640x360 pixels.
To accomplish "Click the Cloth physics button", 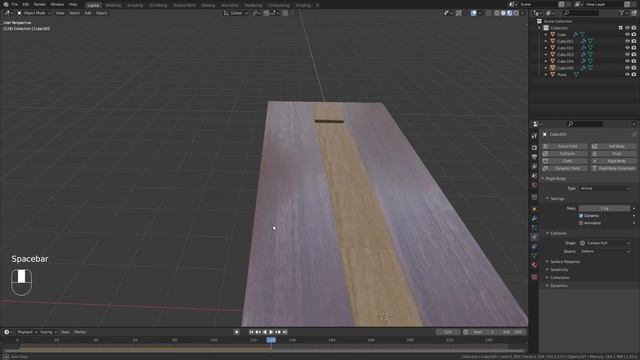I will coord(564,161).
